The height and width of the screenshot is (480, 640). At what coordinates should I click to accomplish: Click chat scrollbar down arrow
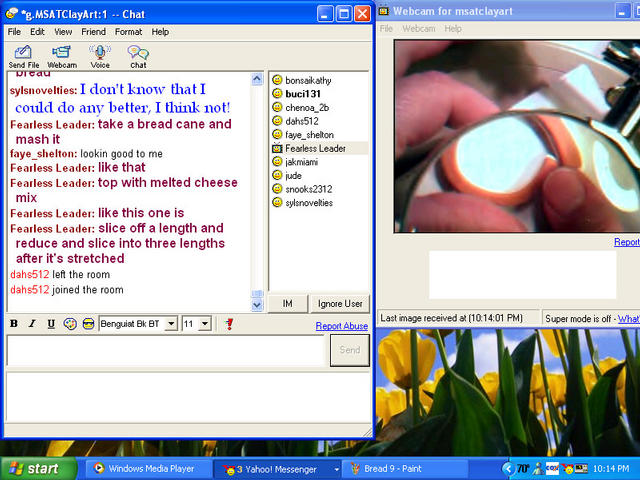click(257, 305)
